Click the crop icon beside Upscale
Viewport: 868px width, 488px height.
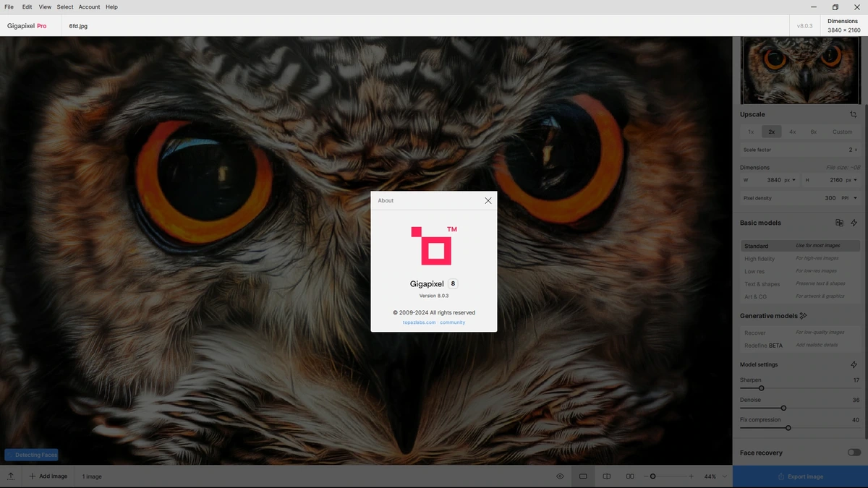point(854,114)
